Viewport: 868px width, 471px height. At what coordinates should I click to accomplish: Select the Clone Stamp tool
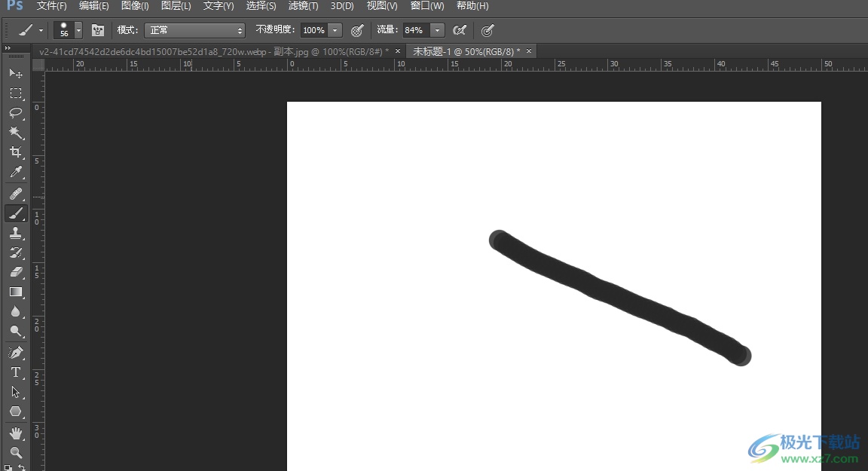(16, 233)
